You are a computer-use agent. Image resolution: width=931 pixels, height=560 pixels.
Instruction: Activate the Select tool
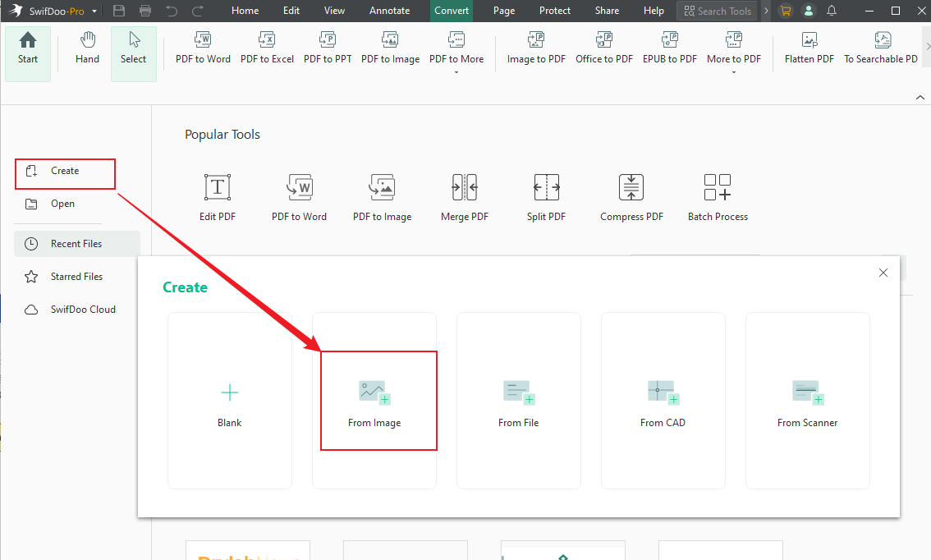coord(133,49)
